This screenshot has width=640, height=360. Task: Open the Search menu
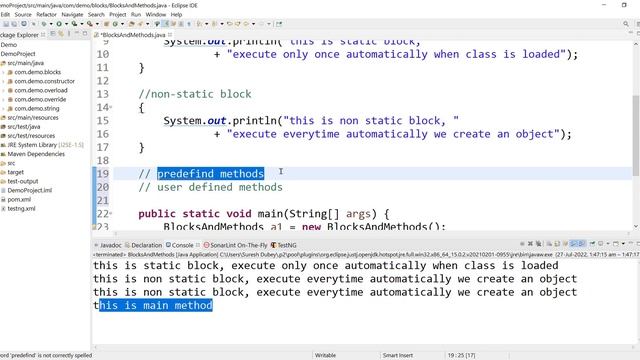96,14
